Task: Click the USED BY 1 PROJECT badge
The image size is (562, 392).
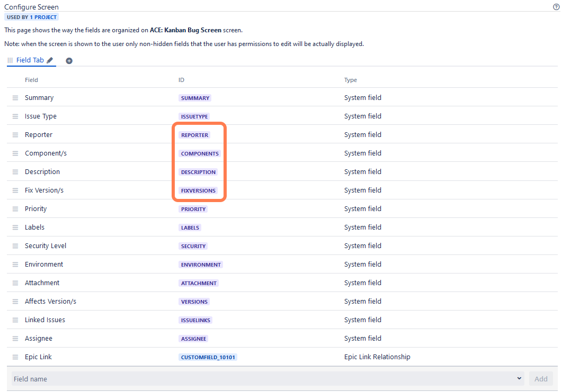Action: click(x=32, y=17)
